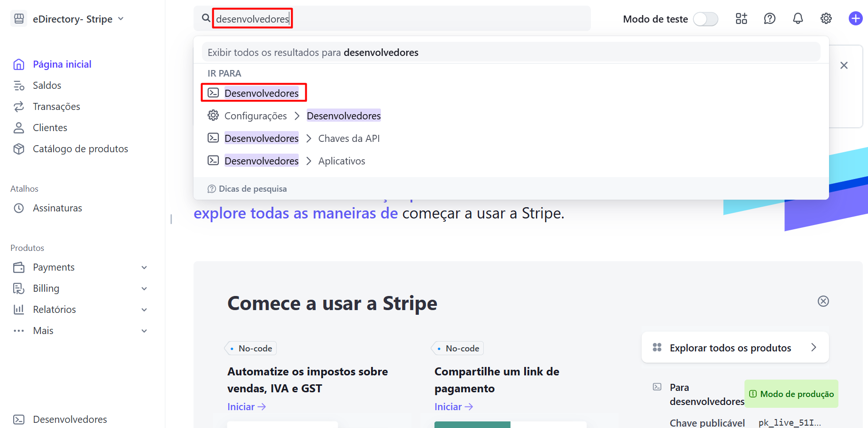Click the Explorar todos os produtos arrow
Image resolution: width=868 pixels, height=428 pixels.
[x=814, y=347]
